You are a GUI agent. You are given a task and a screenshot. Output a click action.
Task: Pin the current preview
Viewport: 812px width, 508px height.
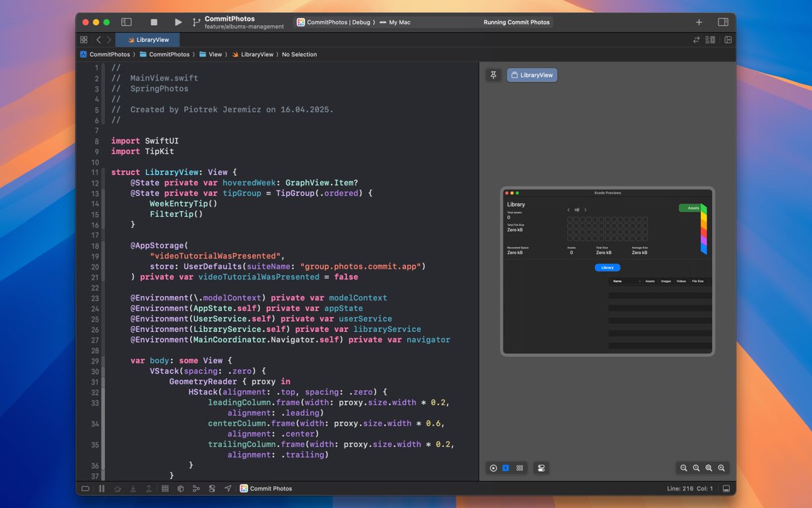pyautogui.click(x=493, y=75)
